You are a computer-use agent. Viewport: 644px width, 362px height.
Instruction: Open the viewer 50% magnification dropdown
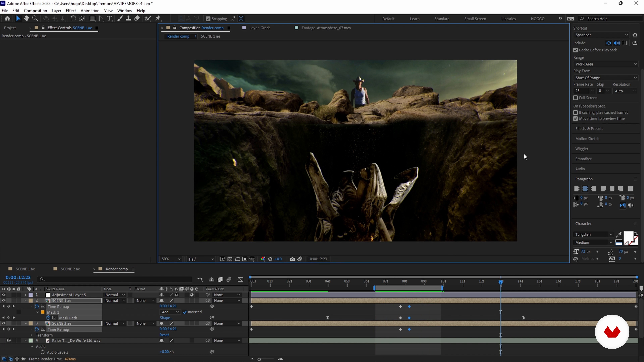pyautogui.click(x=171, y=259)
